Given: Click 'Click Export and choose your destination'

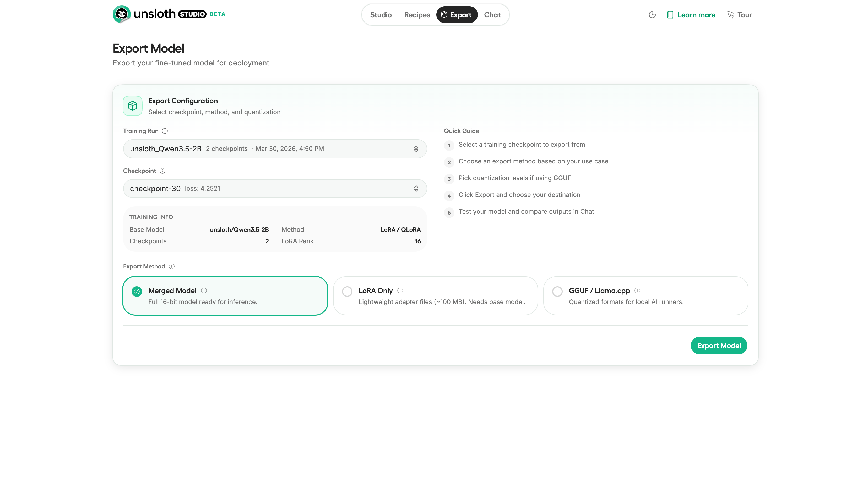Looking at the screenshot, I should [519, 195].
